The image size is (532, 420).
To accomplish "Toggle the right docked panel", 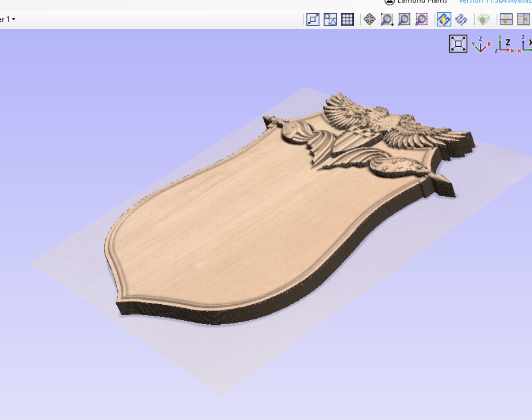I will click(x=523, y=20).
